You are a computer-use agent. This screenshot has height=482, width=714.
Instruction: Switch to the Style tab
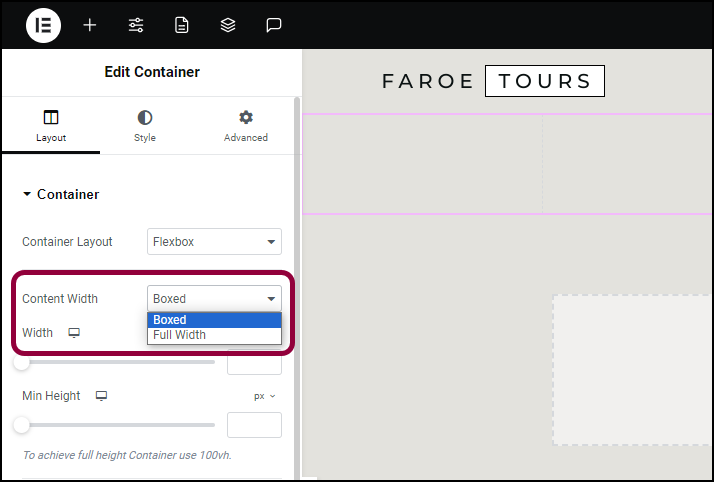click(x=145, y=126)
